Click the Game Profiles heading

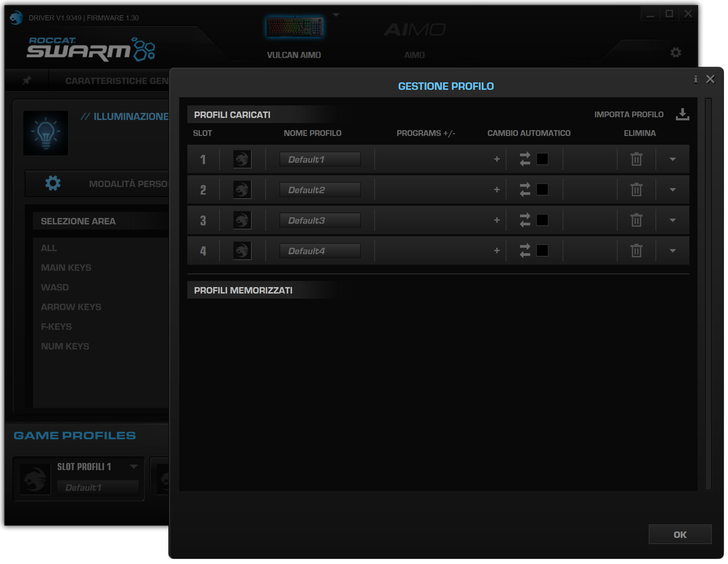pos(75,435)
